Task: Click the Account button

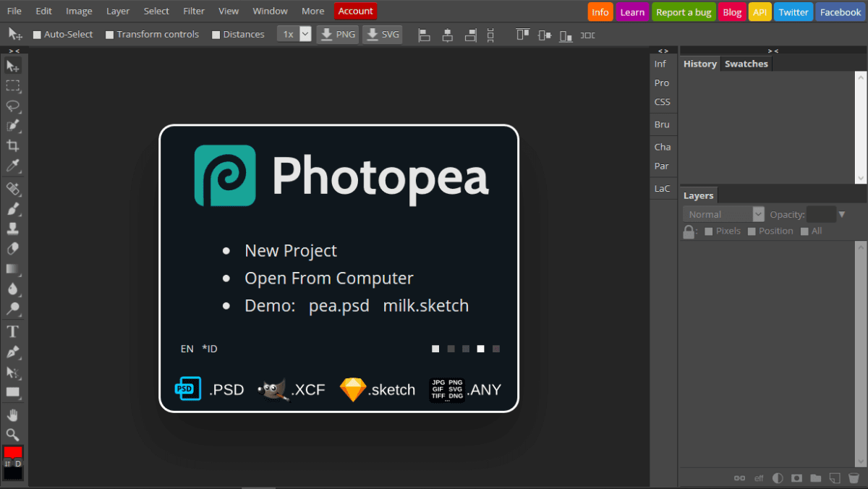Action: point(356,11)
